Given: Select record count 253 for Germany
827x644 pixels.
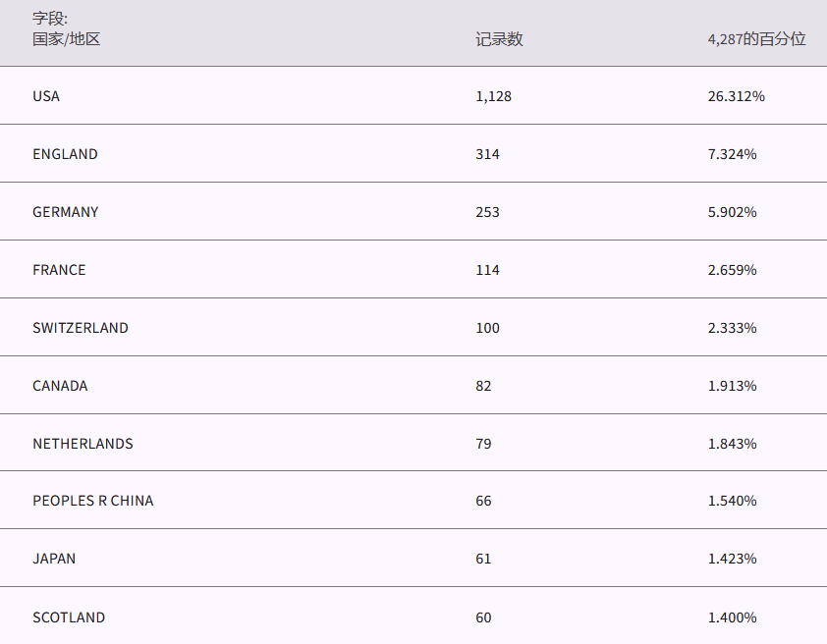Looking at the screenshot, I should 488,212.
